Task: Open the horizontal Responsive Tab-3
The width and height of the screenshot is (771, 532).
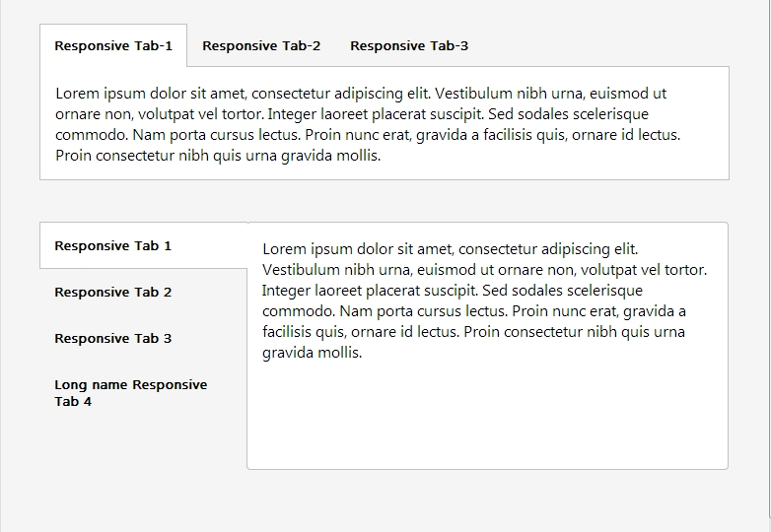Action: tap(409, 45)
